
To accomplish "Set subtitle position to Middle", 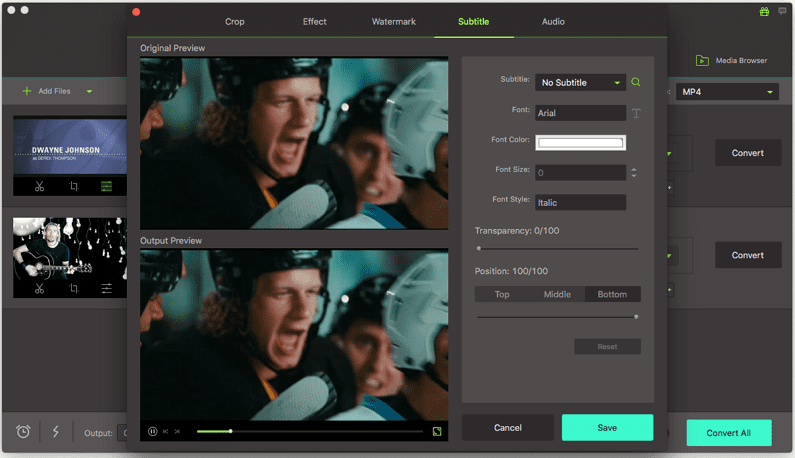I will (x=557, y=294).
